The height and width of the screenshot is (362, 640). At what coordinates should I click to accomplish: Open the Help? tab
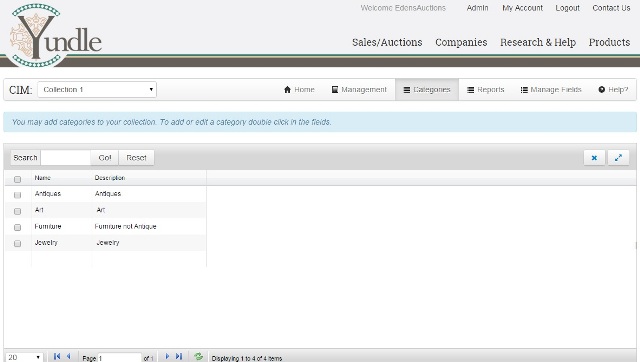pyautogui.click(x=613, y=89)
